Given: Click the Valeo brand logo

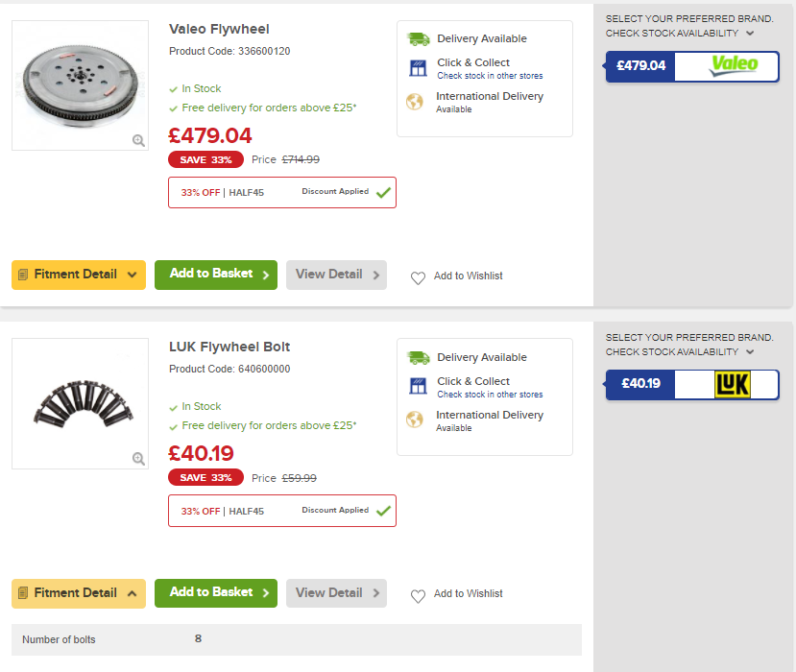Looking at the screenshot, I should [x=734, y=65].
